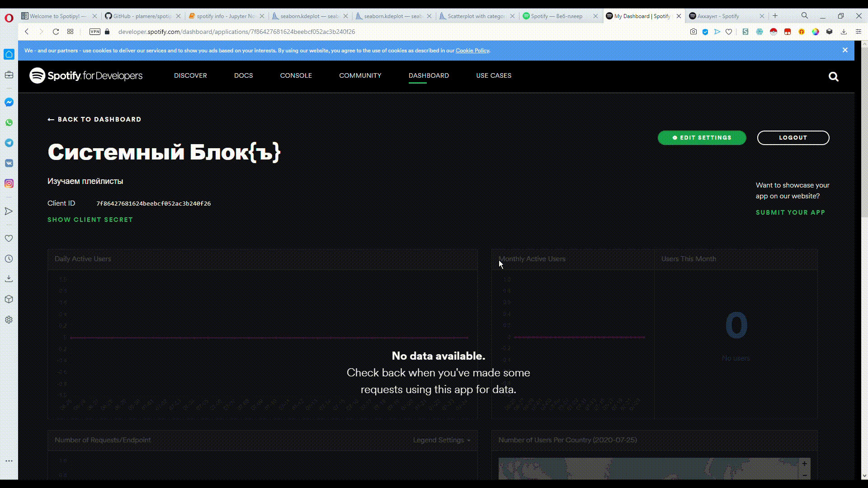Expand Legend Settings dropdown
The height and width of the screenshot is (488, 868).
tap(441, 440)
